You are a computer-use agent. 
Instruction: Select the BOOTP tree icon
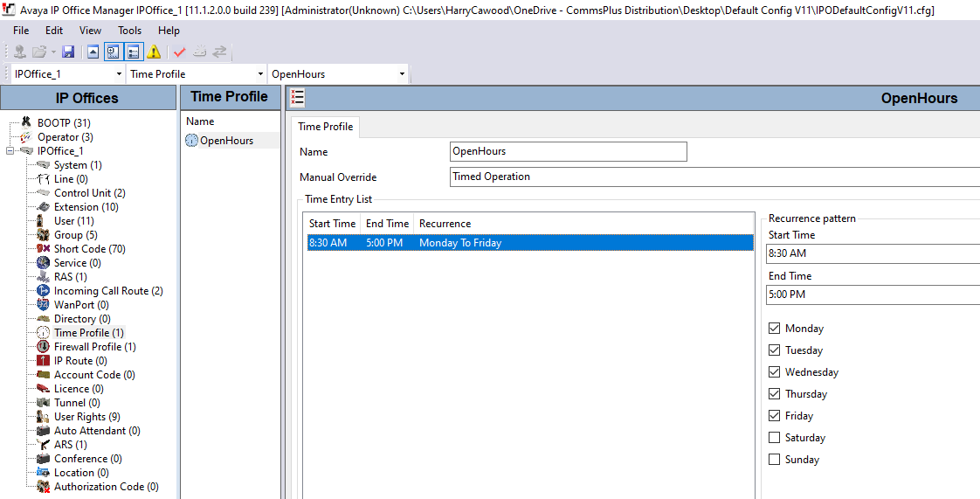click(25, 122)
